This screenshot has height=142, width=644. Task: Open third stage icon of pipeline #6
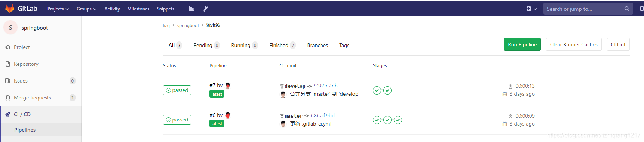[x=398, y=120]
